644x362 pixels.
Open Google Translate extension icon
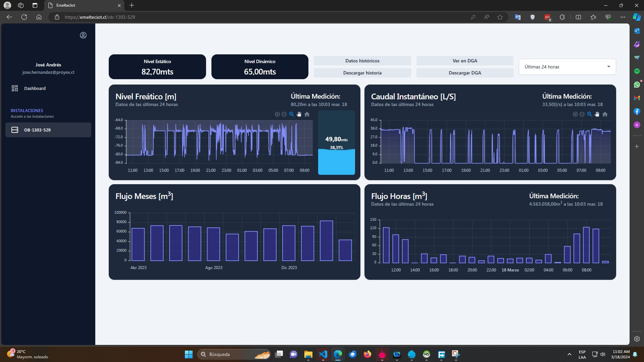[x=518, y=17]
